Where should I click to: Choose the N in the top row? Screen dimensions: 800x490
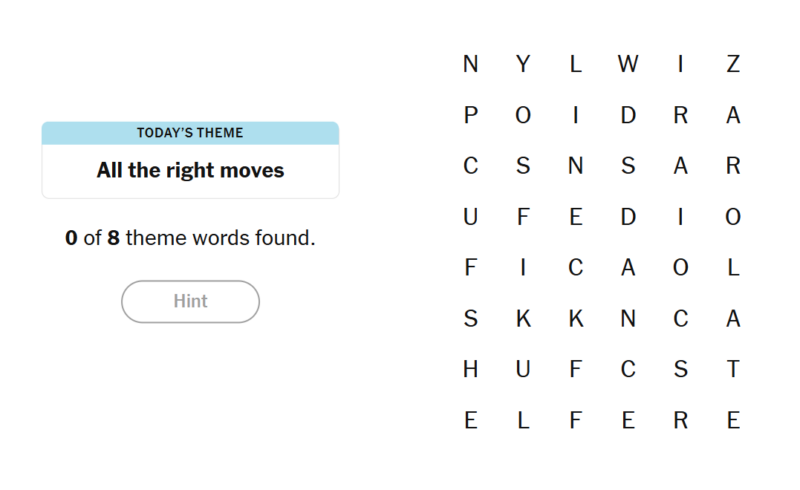click(x=470, y=64)
